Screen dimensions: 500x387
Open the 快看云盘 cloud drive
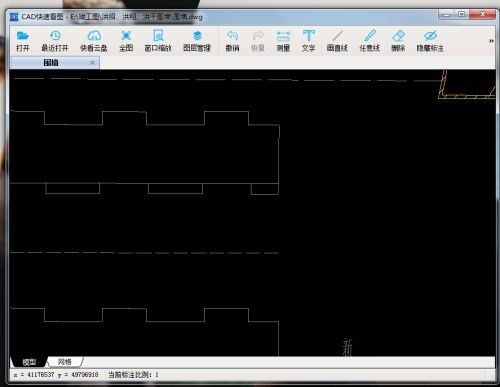pos(94,41)
